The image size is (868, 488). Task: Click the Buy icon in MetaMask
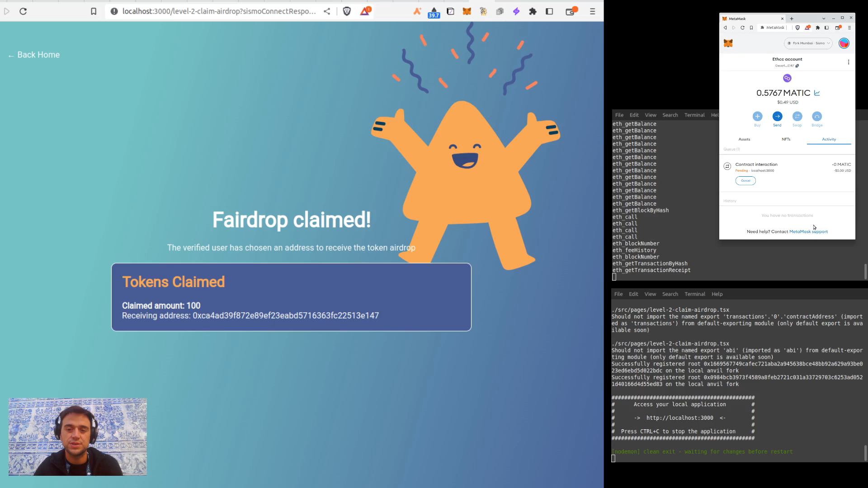click(757, 117)
